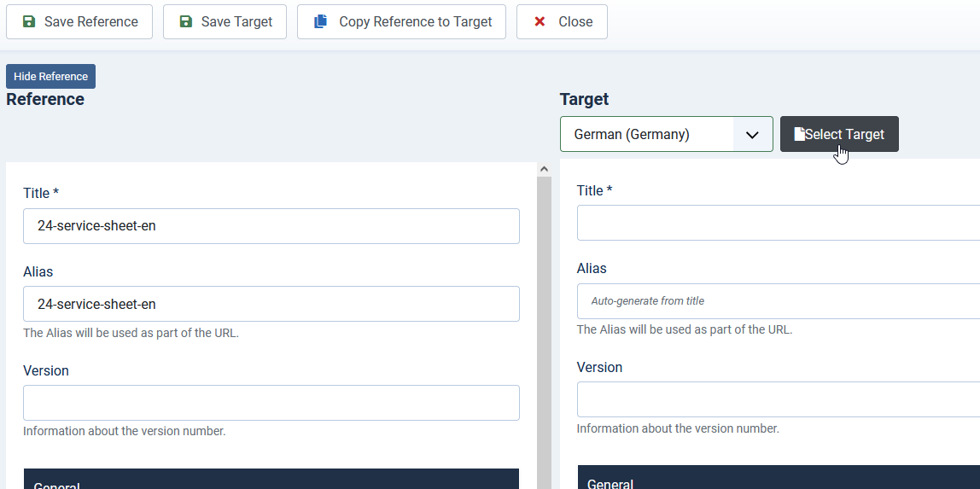This screenshot has width=980, height=489.
Task: Click the Save Reference floppy disk icon
Action: [x=29, y=22]
